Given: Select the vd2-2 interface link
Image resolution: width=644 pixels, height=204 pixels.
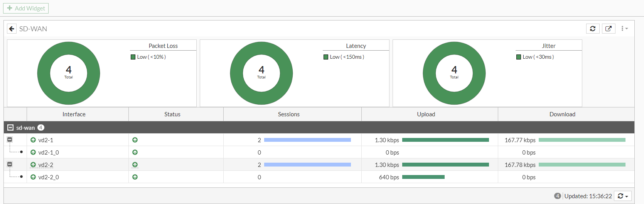Looking at the screenshot, I should pyautogui.click(x=46, y=165).
